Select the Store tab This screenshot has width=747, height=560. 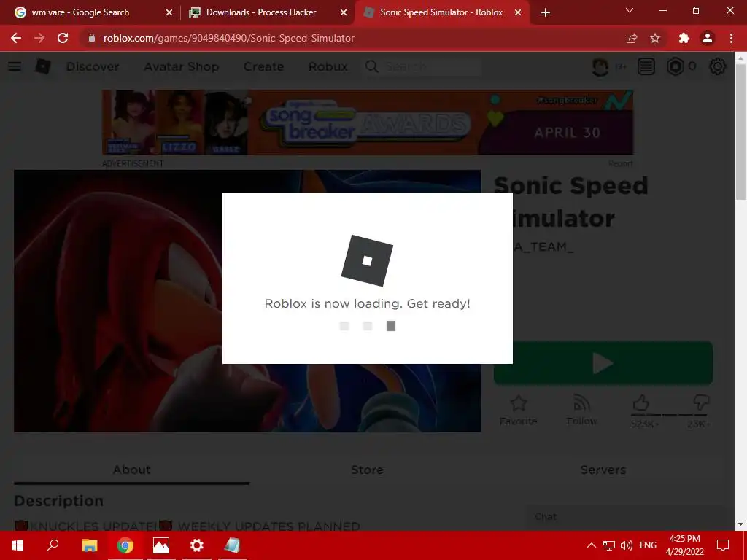367,470
